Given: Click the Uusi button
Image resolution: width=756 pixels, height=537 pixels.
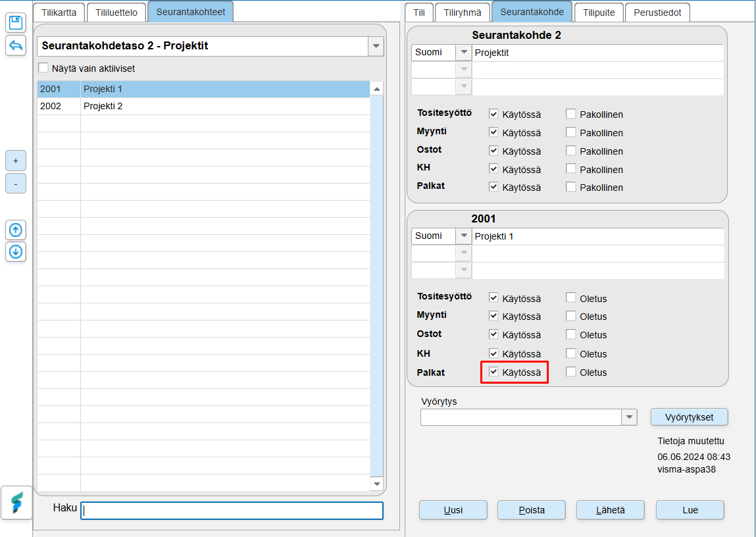Looking at the screenshot, I should pyautogui.click(x=453, y=510).
